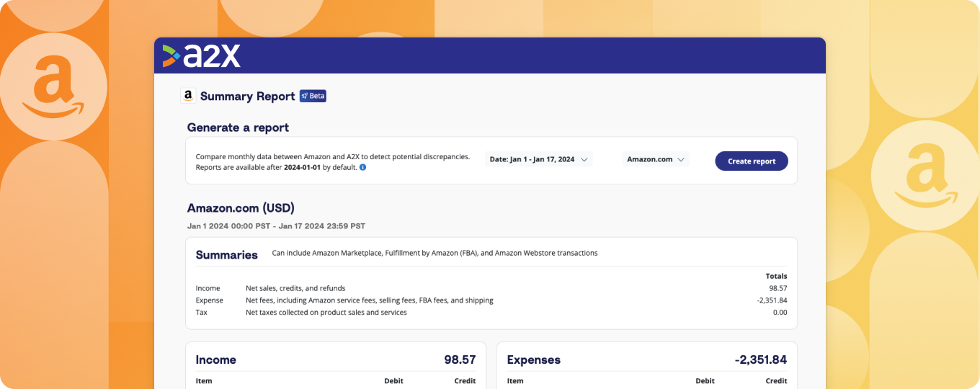
Task: Click the blue info icon after 'by default'
Action: [362, 167]
